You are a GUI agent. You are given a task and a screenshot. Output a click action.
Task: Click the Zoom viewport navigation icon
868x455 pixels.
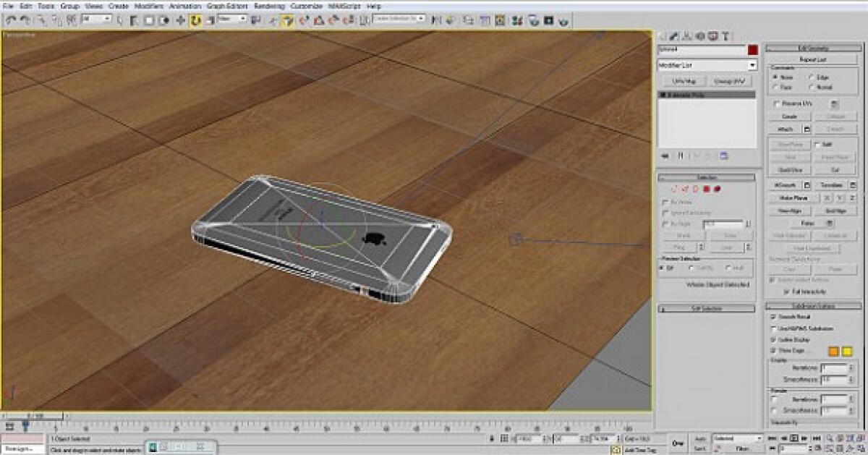point(829,438)
